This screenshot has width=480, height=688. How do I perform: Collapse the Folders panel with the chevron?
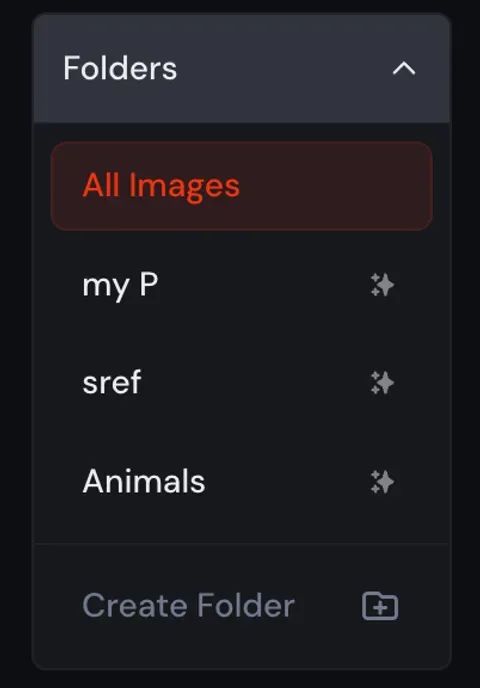tap(404, 68)
